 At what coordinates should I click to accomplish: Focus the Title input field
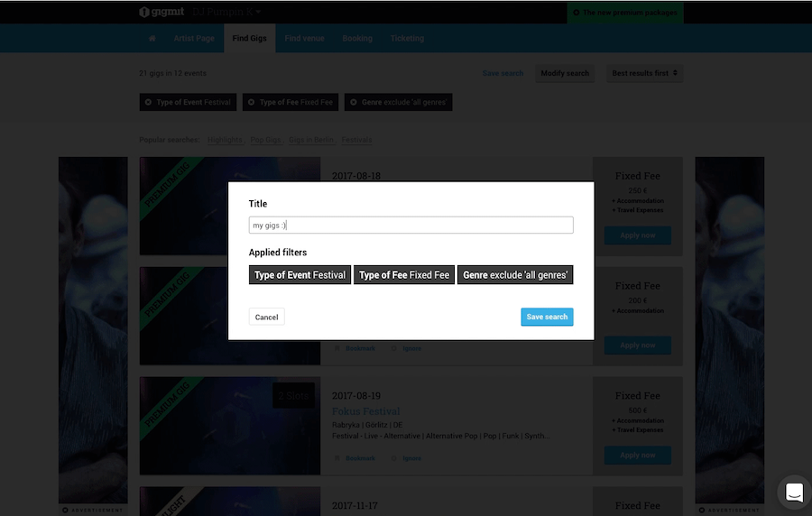[x=411, y=226]
